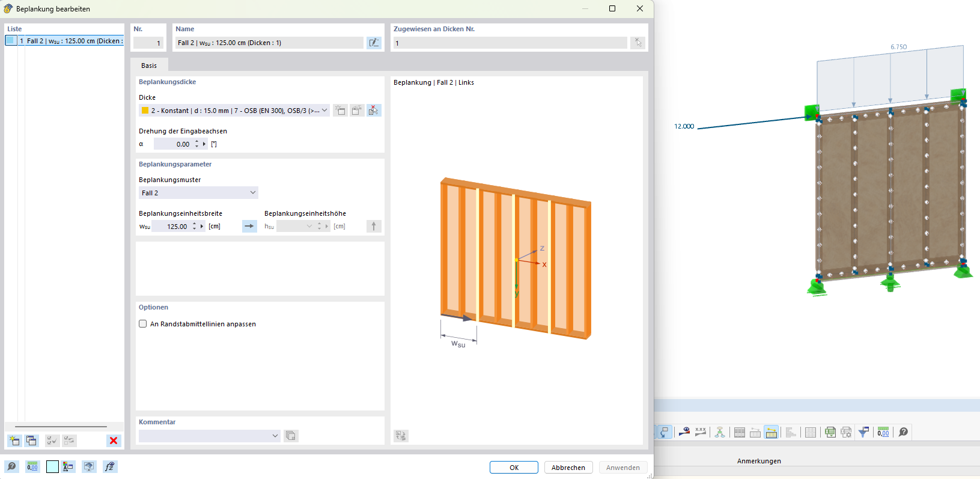
Task: Click the flowchart diagram icon in main toolbar
Action: [720, 432]
